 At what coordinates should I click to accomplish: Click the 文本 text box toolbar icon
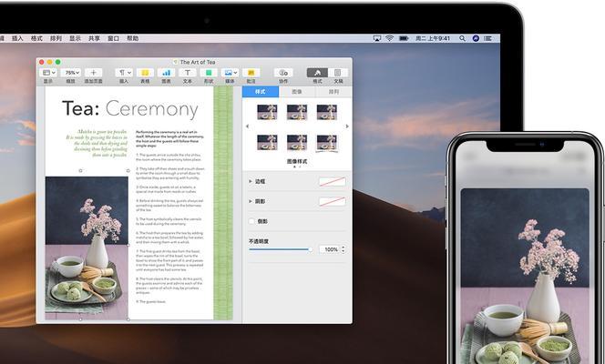(x=188, y=73)
